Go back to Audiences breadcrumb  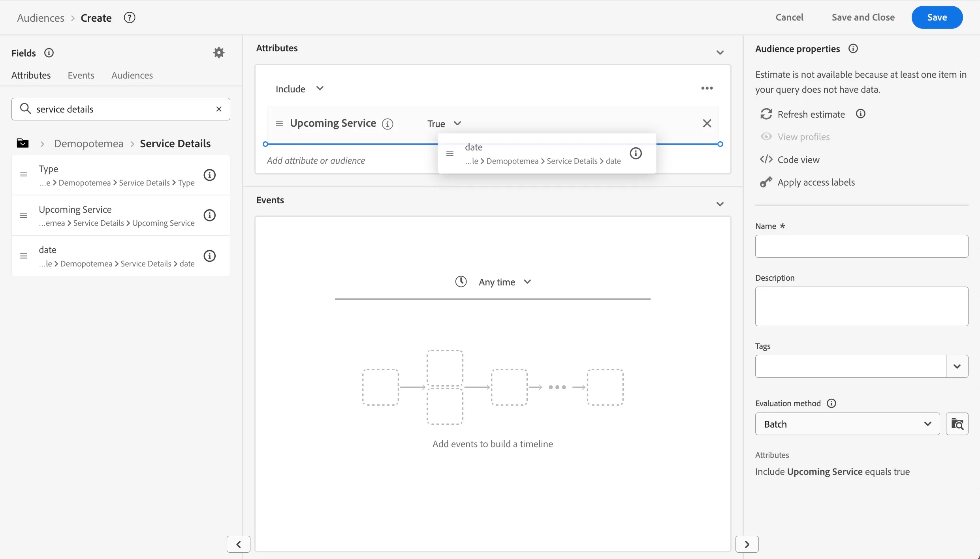[x=41, y=18]
